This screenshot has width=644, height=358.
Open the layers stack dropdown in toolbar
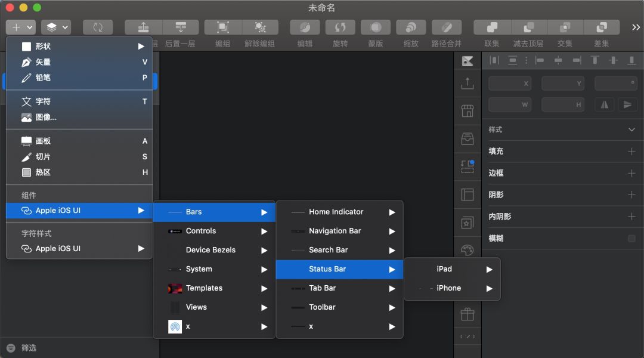coord(56,27)
